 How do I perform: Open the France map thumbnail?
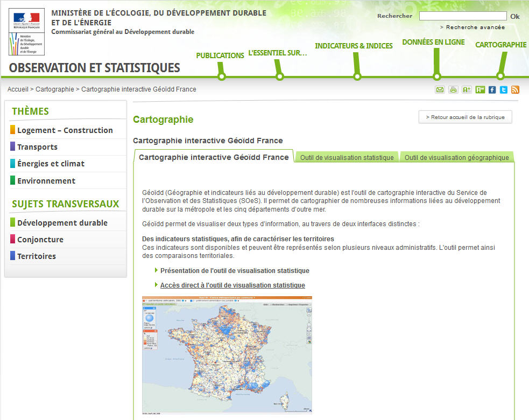point(227,355)
